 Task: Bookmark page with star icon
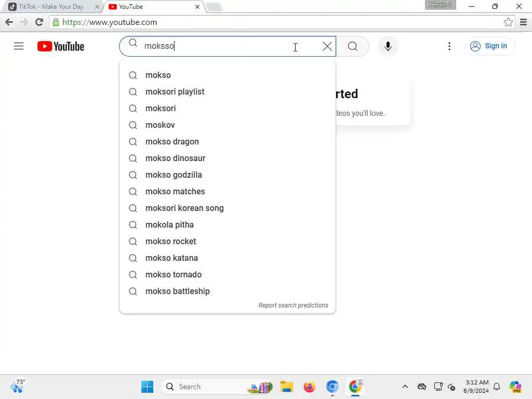[x=508, y=22]
